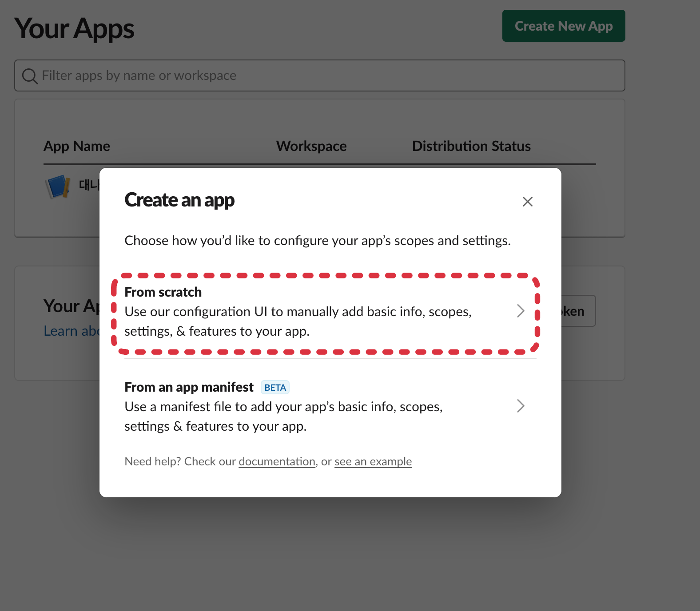The width and height of the screenshot is (700, 611).
Task: Open the From scratch chevron arrow
Action: click(x=521, y=311)
